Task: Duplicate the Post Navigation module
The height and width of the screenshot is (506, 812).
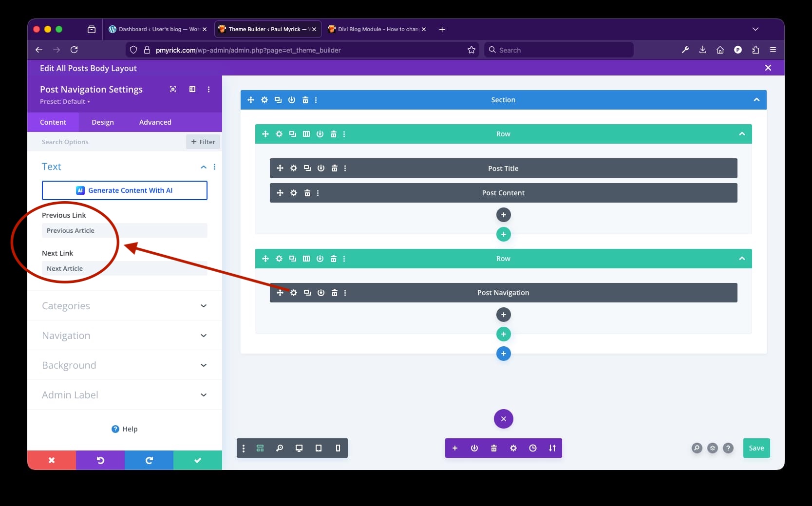Action: [307, 293]
